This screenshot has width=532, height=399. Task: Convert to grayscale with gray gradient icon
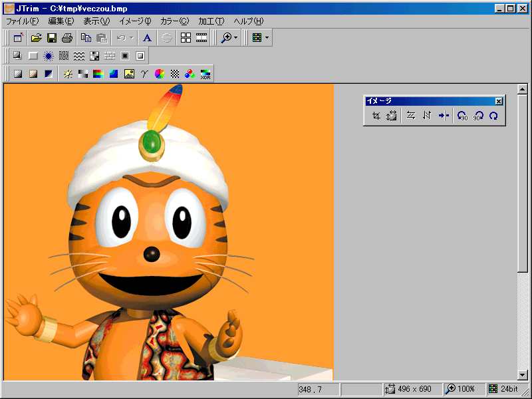(x=18, y=74)
